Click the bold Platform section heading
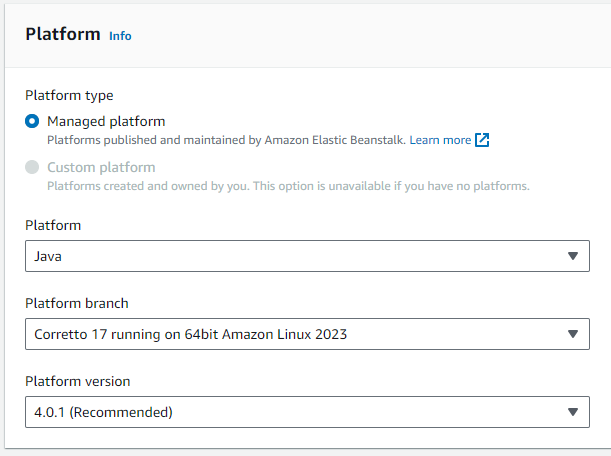This screenshot has width=611, height=456. pyautogui.click(x=63, y=34)
